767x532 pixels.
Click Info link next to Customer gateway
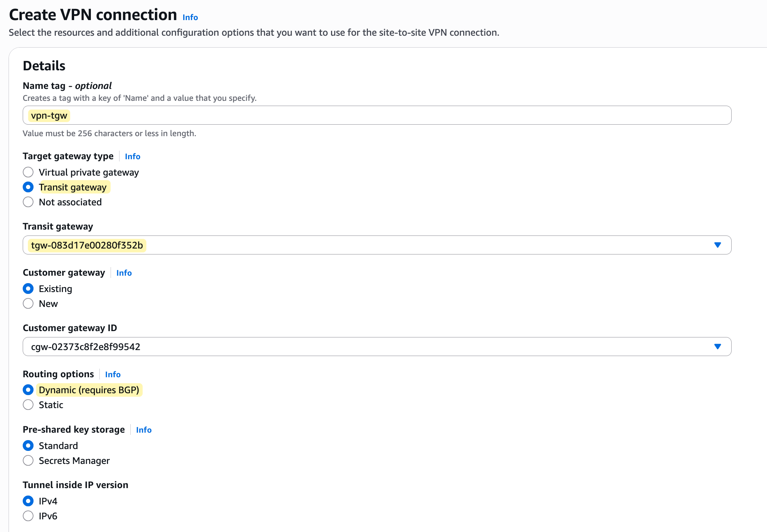tap(124, 273)
